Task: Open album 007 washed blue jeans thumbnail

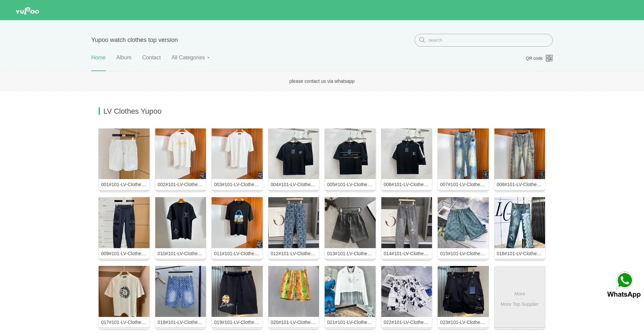Action: (x=463, y=154)
